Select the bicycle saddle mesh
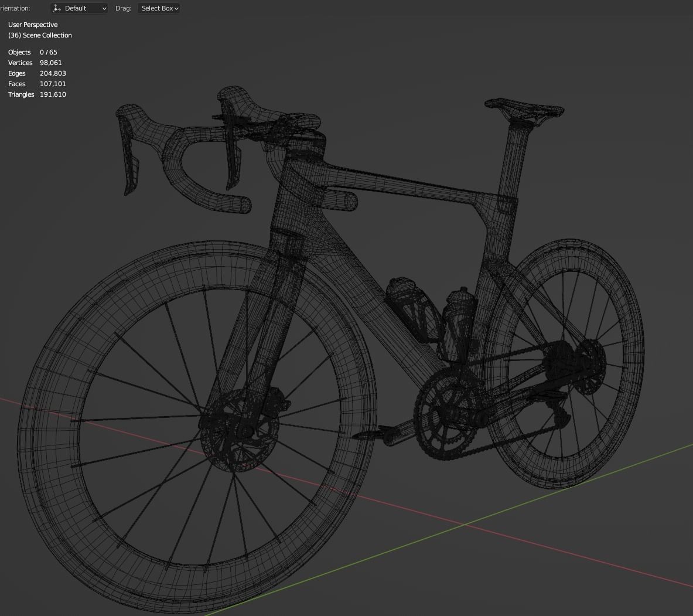Viewport: 693px width, 616px height. 524,109
